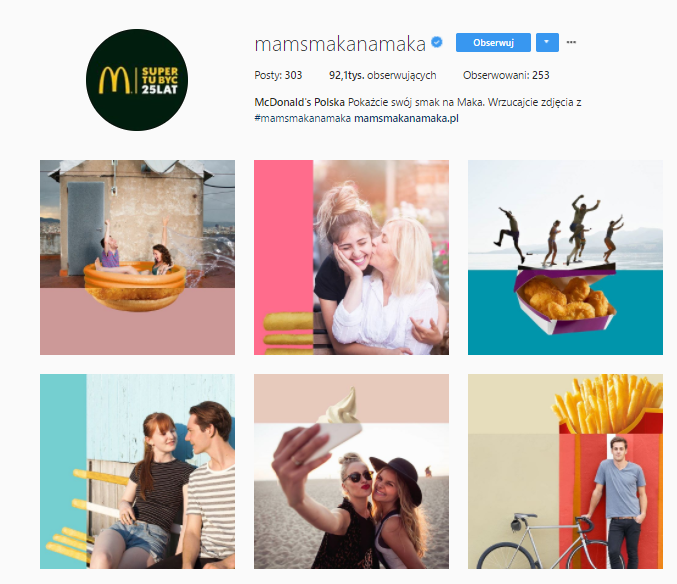Click the Obserwuj follow button
Viewport: 677px width, 584px height.
493,42
